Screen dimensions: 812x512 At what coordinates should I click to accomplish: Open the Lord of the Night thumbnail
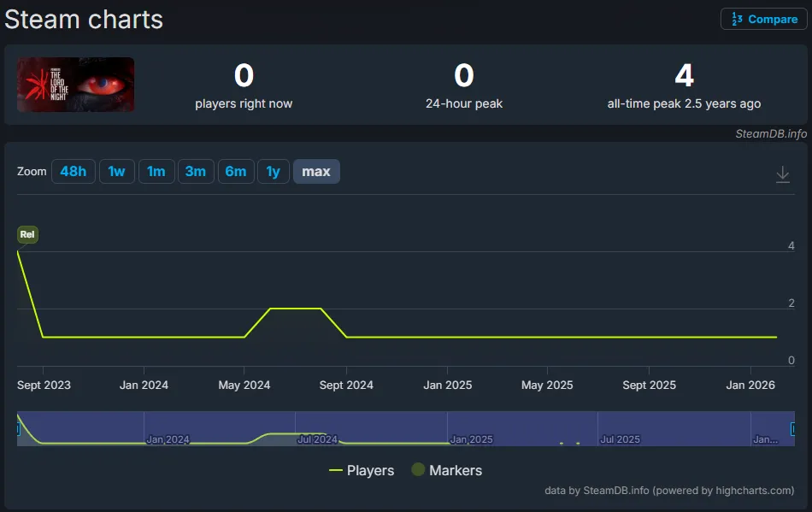(76, 85)
